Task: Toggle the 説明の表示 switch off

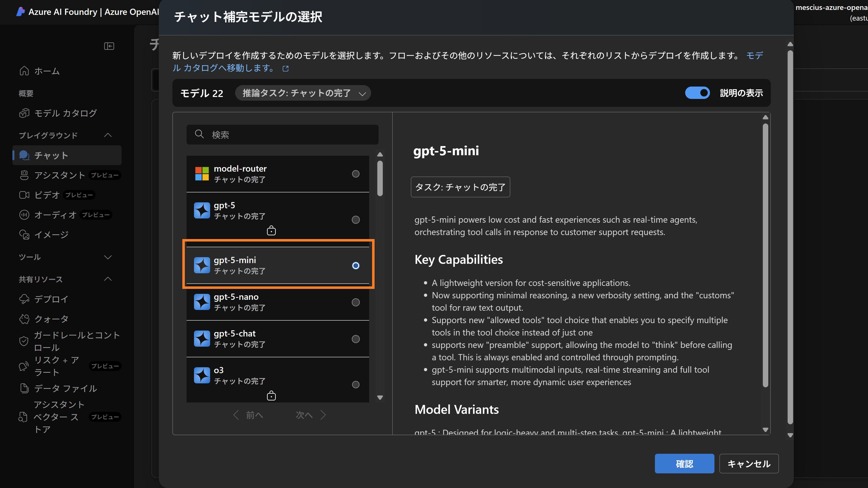Action: coord(697,93)
